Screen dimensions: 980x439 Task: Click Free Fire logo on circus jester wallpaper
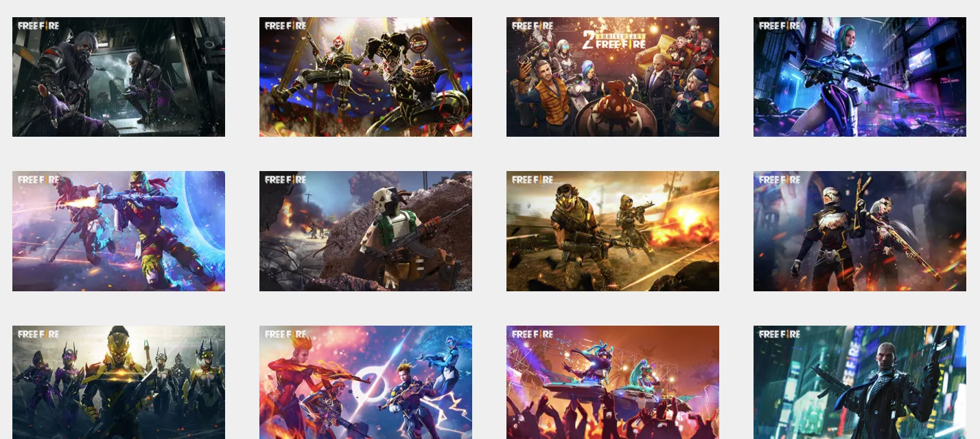coord(285,25)
